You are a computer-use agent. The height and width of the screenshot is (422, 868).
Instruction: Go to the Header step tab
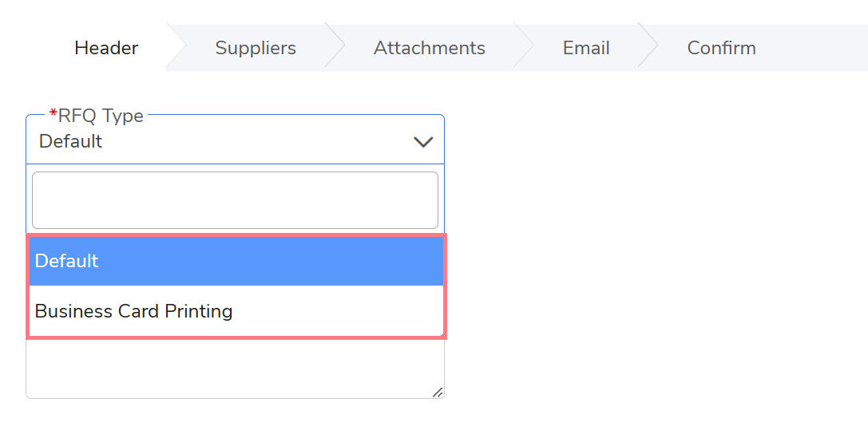[106, 48]
